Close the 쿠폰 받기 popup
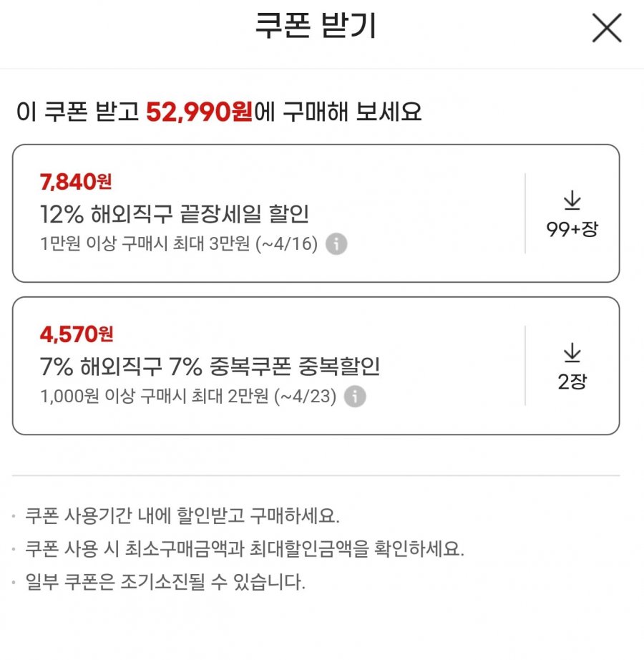644x660 pixels. [607, 28]
